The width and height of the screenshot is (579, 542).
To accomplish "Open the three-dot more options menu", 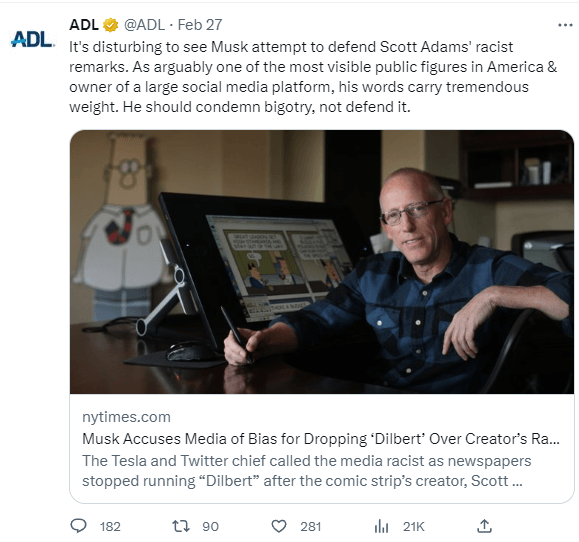I will (565, 25).
